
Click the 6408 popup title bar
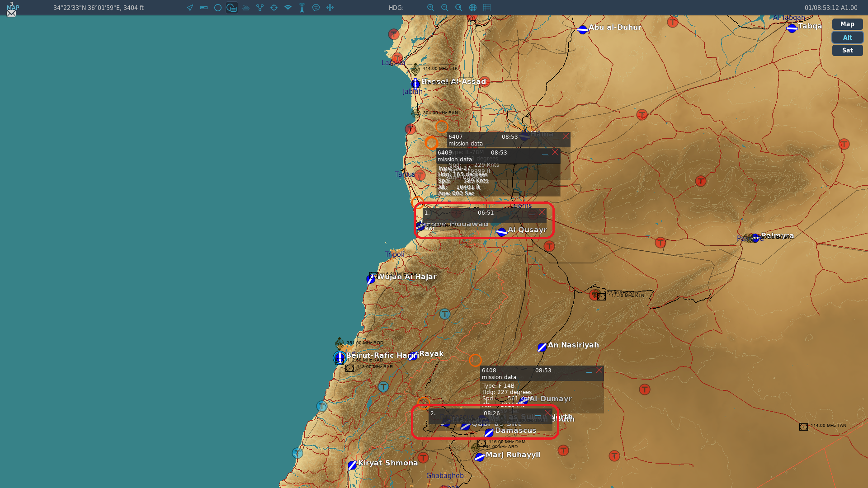[x=542, y=374]
